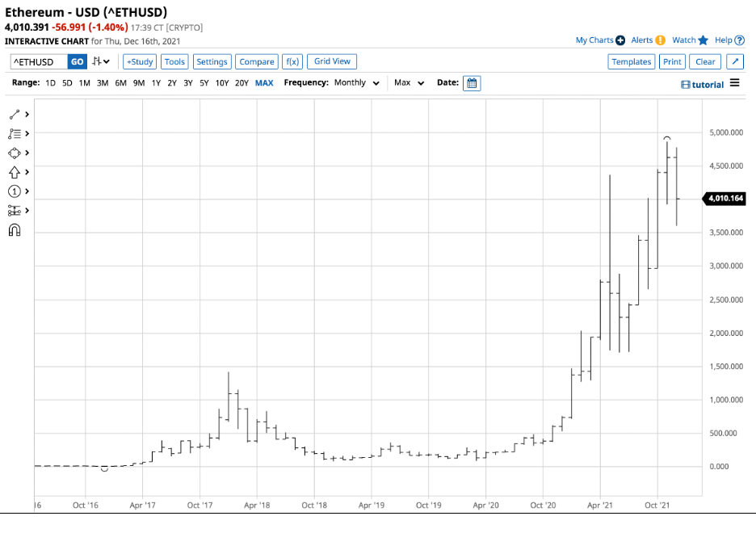756x533 pixels.
Task: Open the Tools menu
Action: click(174, 61)
